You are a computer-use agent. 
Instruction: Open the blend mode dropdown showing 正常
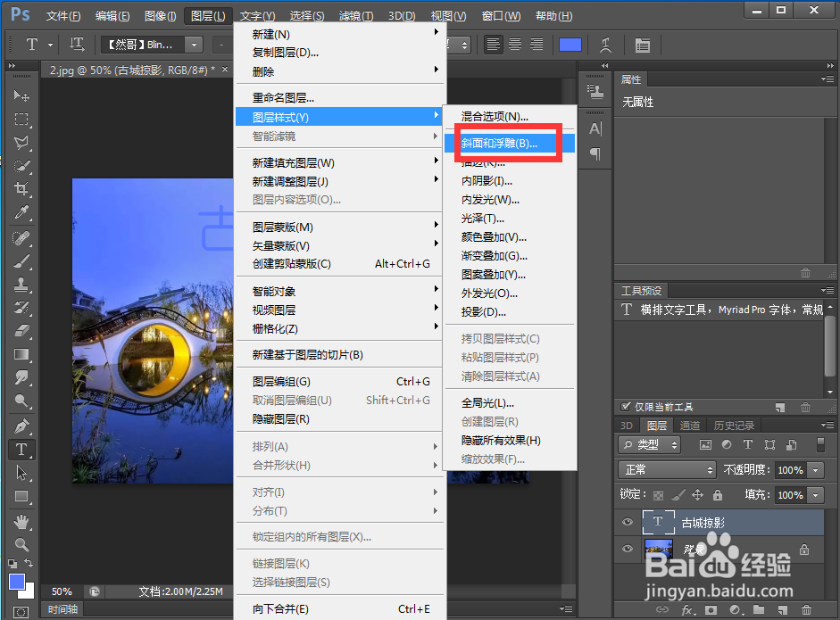(667, 470)
